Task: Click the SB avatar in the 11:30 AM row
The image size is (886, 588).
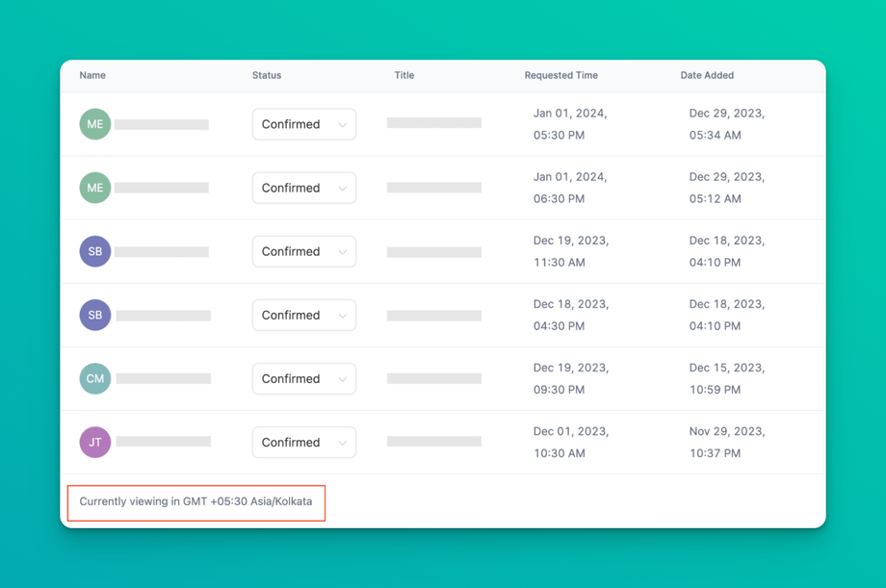Action: (95, 251)
